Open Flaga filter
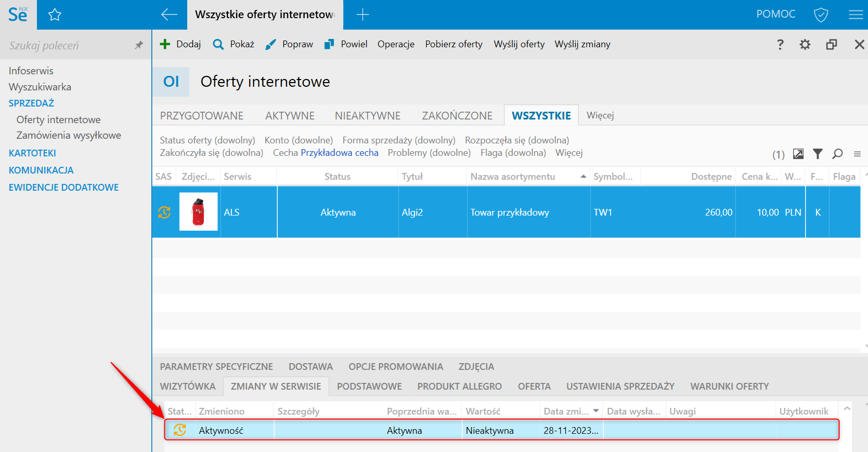The height and width of the screenshot is (452, 868). [x=513, y=153]
